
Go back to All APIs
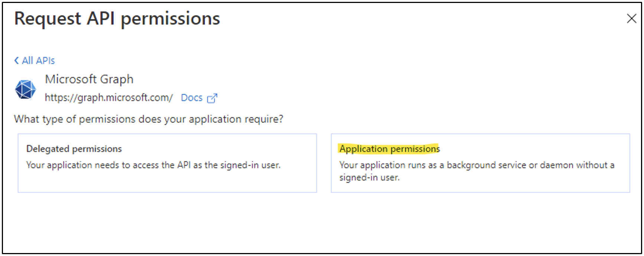click(x=38, y=60)
